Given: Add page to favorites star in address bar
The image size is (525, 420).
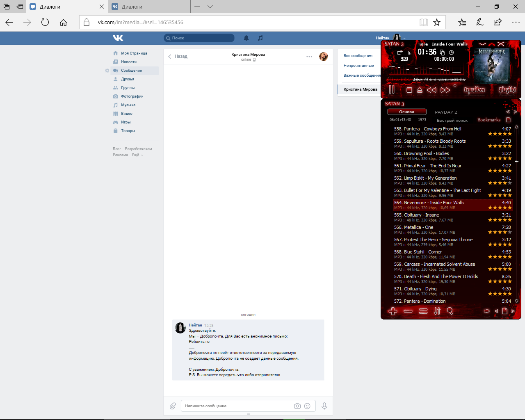Looking at the screenshot, I should [437, 22].
